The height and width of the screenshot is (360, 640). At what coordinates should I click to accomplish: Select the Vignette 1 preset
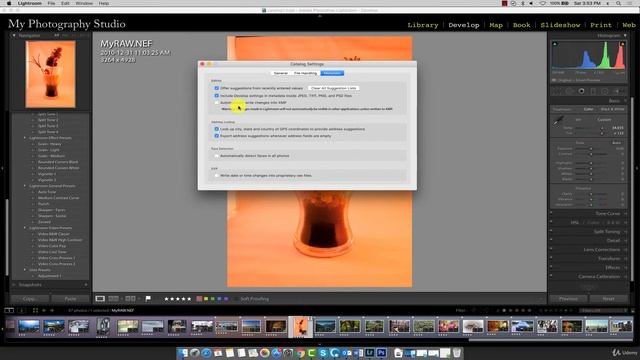(47, 174)
